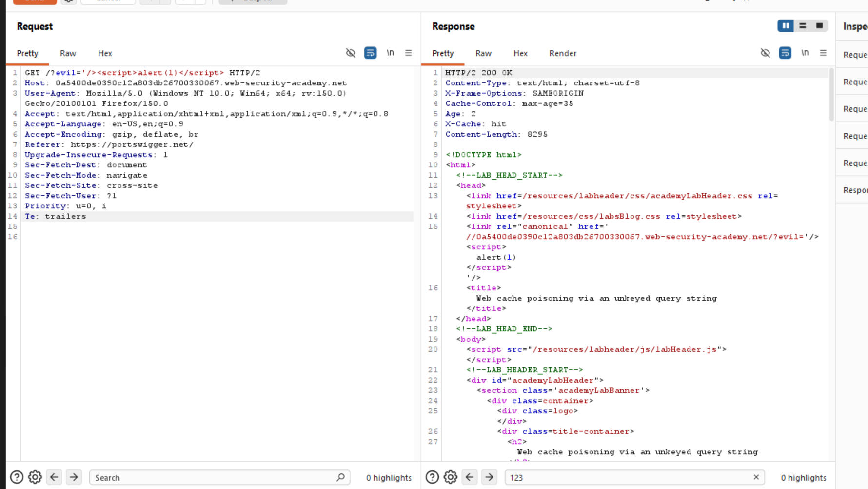868x489 pixels.
Task: Click Request panel 0 highlights label
Action: coord(389,478)
